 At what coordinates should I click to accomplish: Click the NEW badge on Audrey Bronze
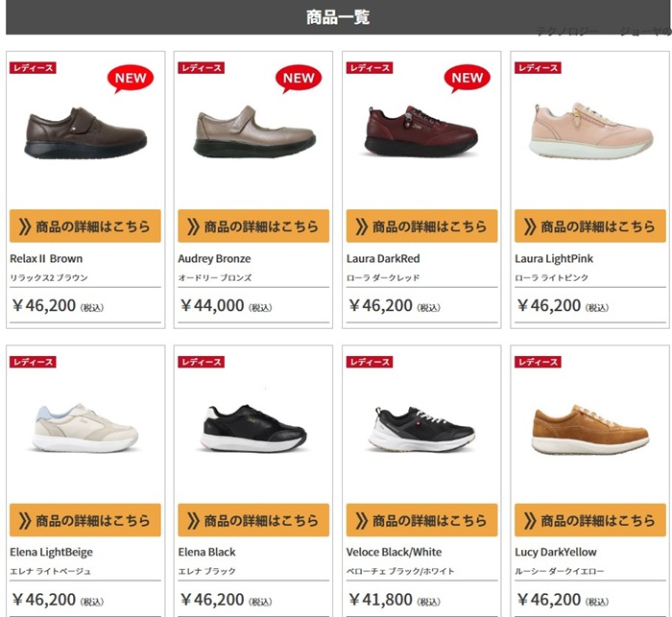point(299,79)
